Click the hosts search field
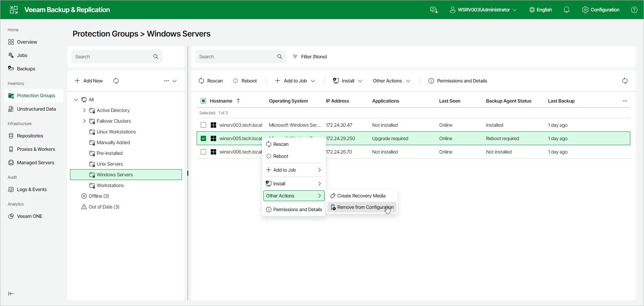Viewport: 644px width, 306px height. (241, 57)
